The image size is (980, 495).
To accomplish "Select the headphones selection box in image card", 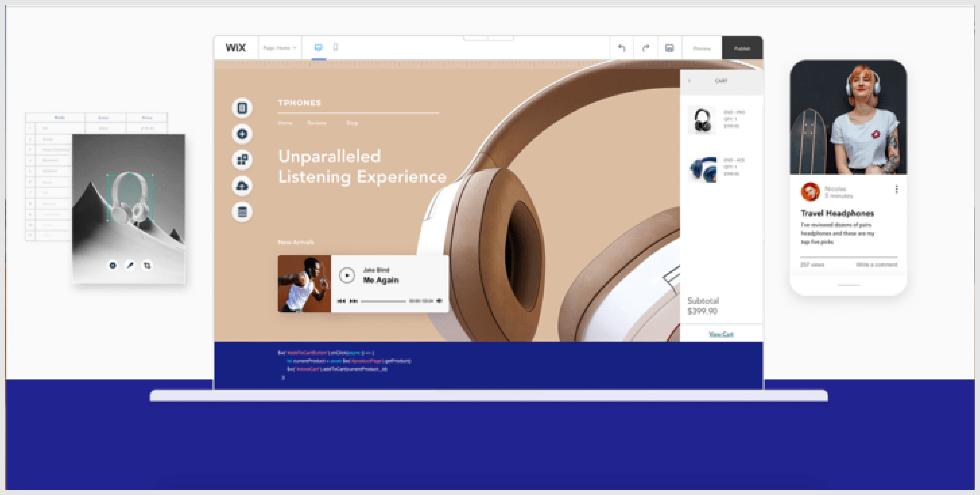I will (130, 197).
